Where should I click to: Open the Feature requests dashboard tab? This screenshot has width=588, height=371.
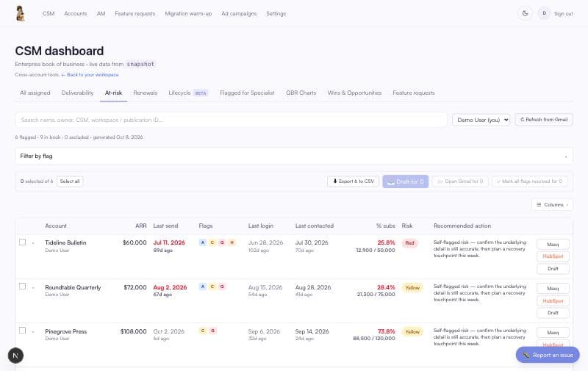[414, 93]
